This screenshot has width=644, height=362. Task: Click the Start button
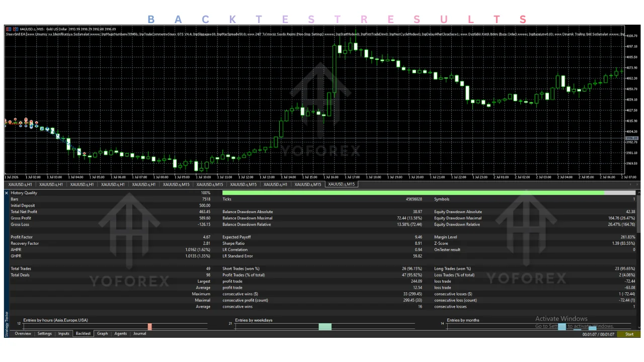tap(629, 334)
